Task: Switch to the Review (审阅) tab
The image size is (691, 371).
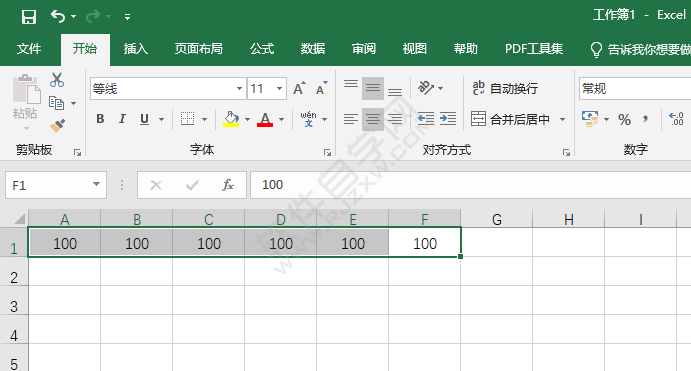Action: 364,48
